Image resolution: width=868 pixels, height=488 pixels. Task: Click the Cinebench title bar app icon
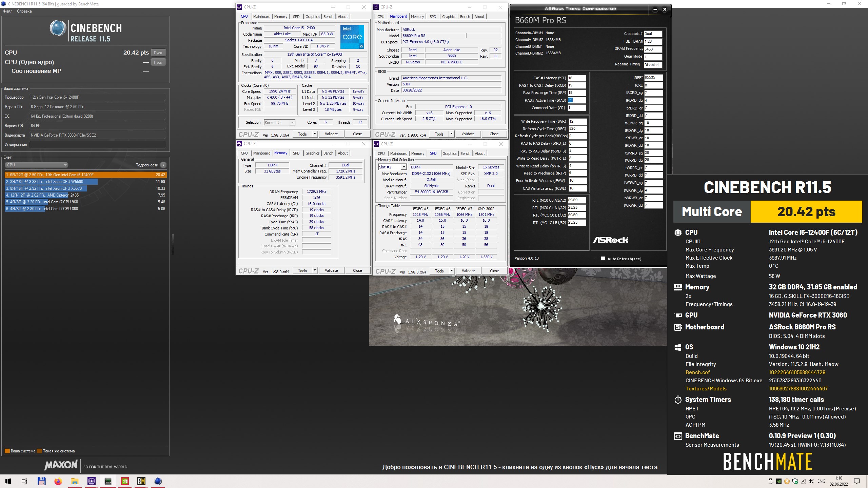click(4, 4)
